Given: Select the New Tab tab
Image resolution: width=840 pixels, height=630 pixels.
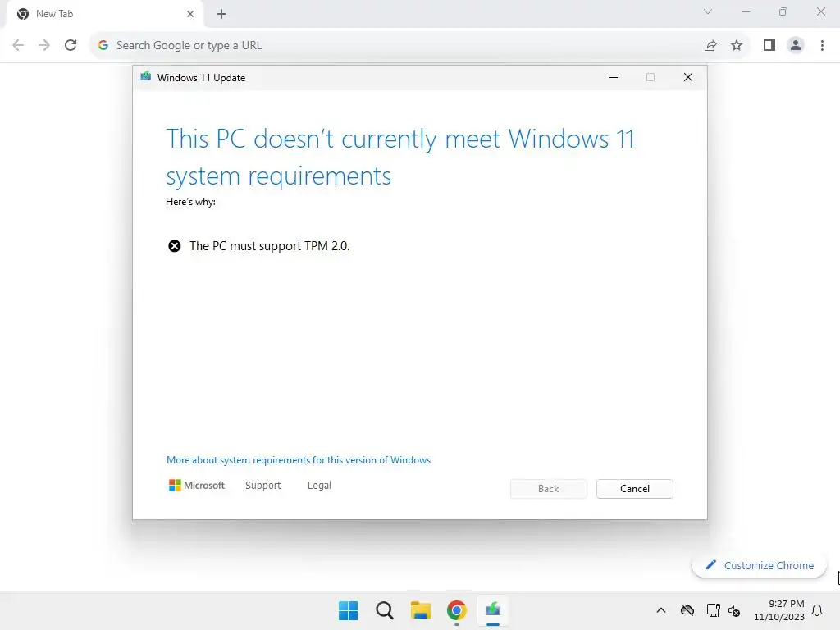Looking at the screenshot, I should coord(104,14).
